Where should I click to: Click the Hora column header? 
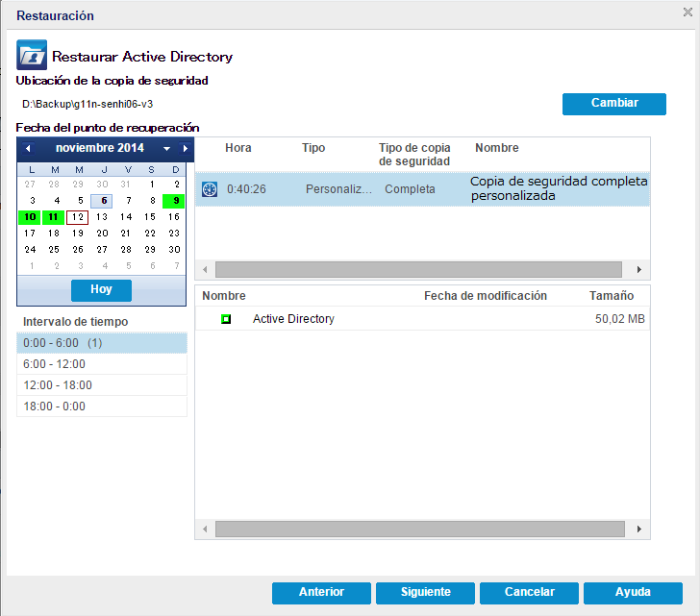(x=237, y=148)
